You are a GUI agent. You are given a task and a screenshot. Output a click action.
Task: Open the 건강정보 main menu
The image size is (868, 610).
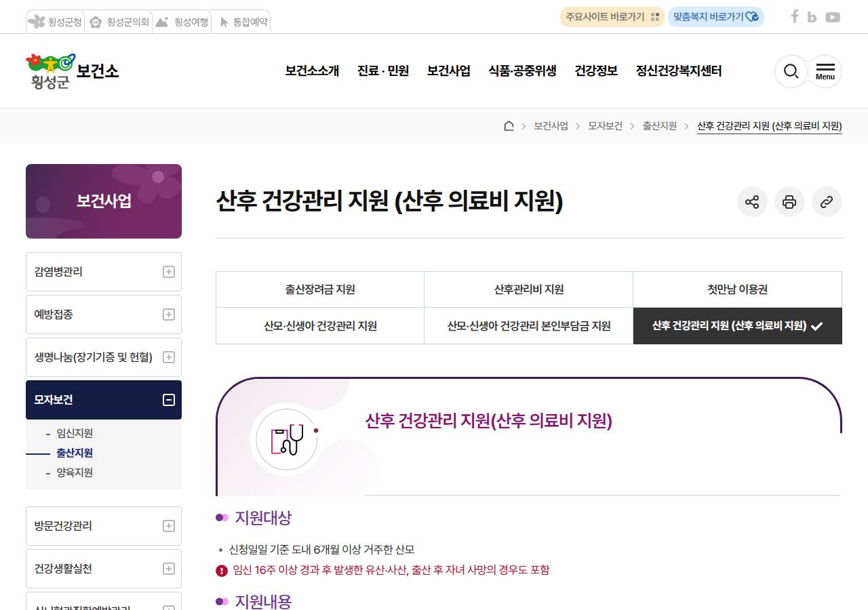(596, 71)
